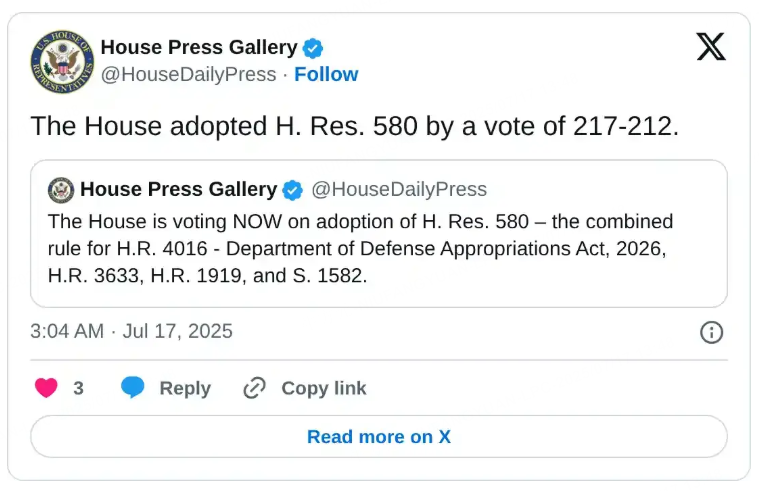Open the tweet info icon
The width and height of the screenshot is (759, 491).
tap(712, 332)
